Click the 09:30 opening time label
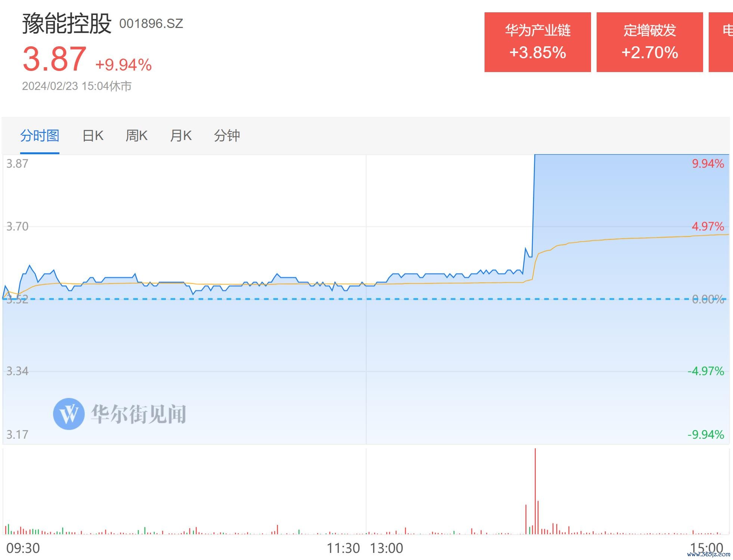 point(23,548)
